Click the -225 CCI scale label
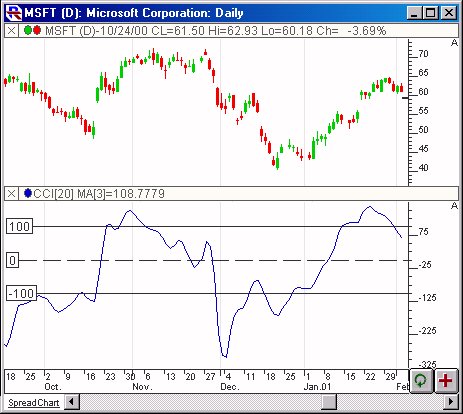This screenshot has width=463, height=414. coord(427,331)
